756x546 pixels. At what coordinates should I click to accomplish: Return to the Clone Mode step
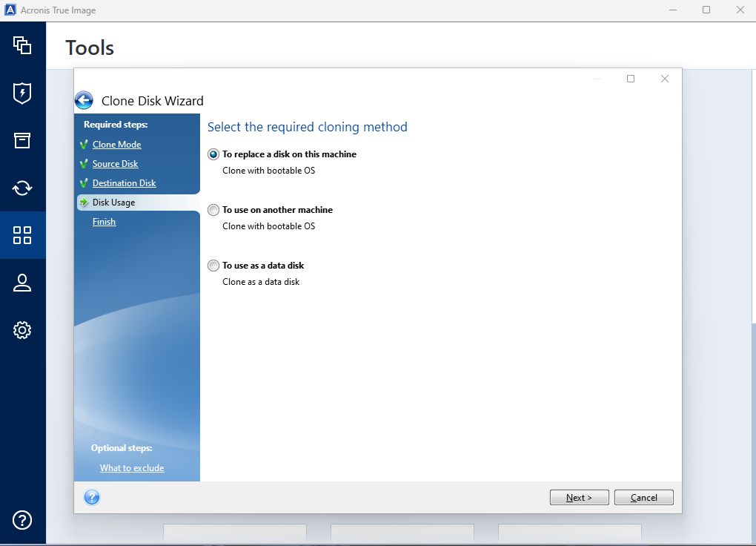pyautogui.click(x=116, y=144)
